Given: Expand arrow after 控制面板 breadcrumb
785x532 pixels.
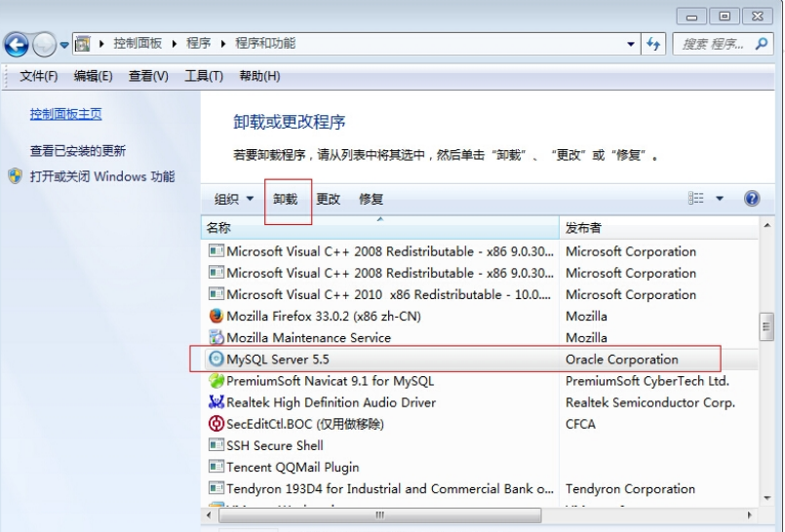Looking at the screenshot, I should [x=175, y=44].
